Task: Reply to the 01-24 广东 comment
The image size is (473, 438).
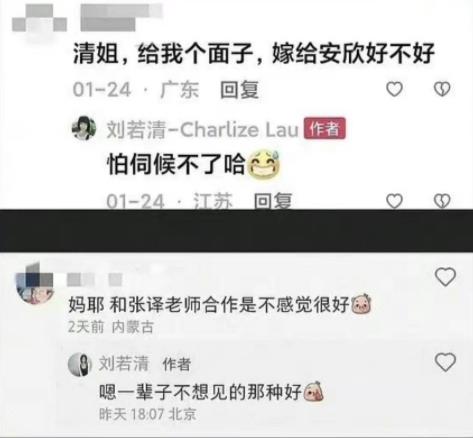Action: [x=240, y=90]
